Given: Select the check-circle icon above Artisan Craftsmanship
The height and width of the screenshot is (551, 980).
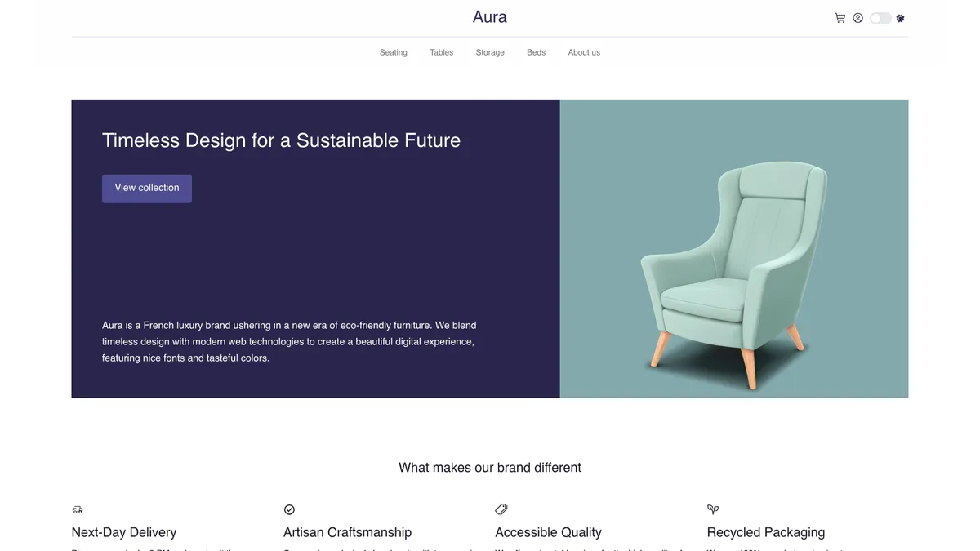Looking at the screenshot, I should coord(289,509).
